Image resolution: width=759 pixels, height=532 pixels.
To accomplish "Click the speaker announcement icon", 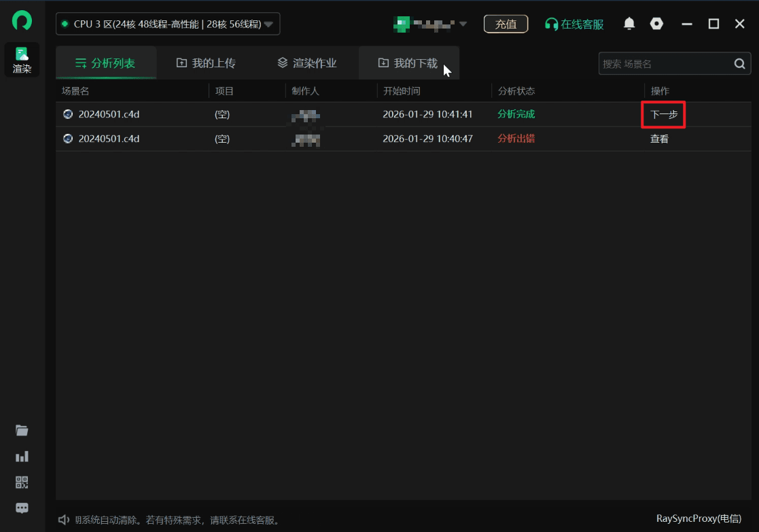I will coord(64,520).
